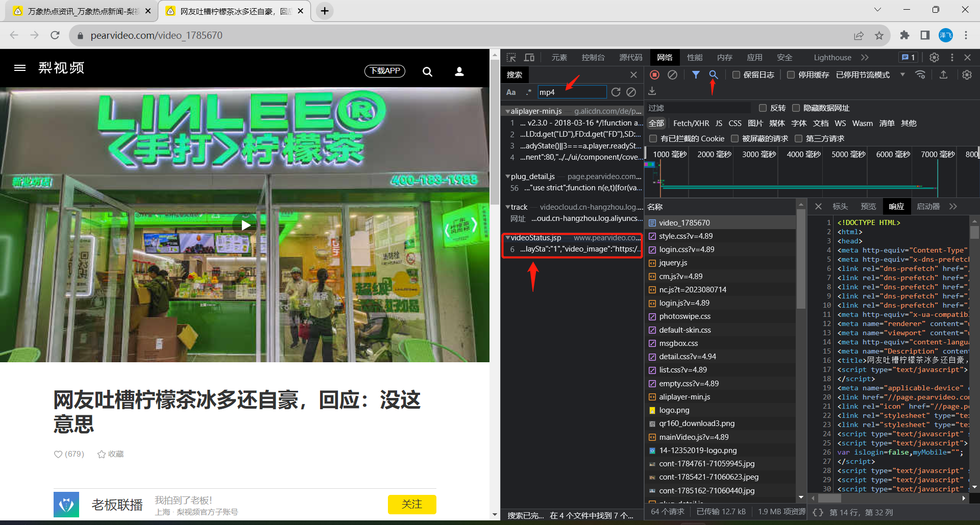
Task: Collapse the track search result group
Action: click(507, 207)
